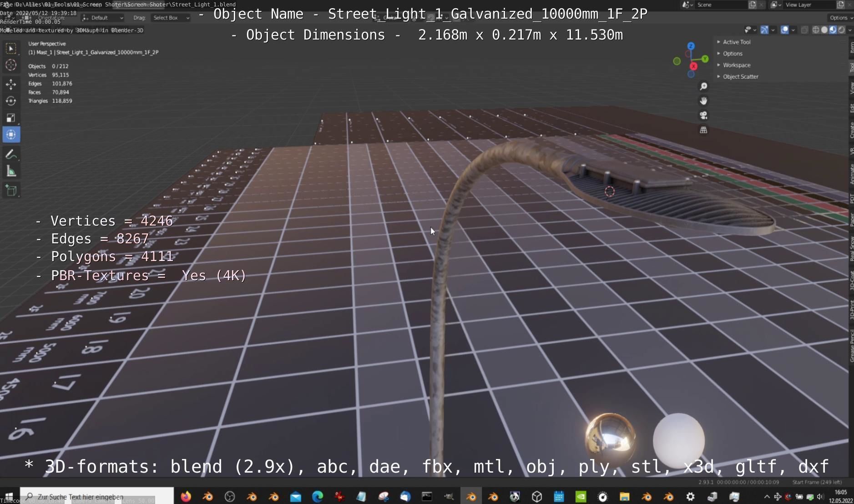Click the volume speaker tray icon
This screenshot has width=854, height=504.
tap(820, 496)
